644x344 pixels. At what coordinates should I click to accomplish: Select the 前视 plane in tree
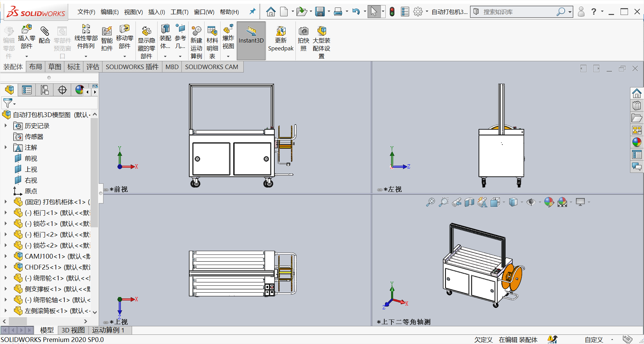pos(31,158)
